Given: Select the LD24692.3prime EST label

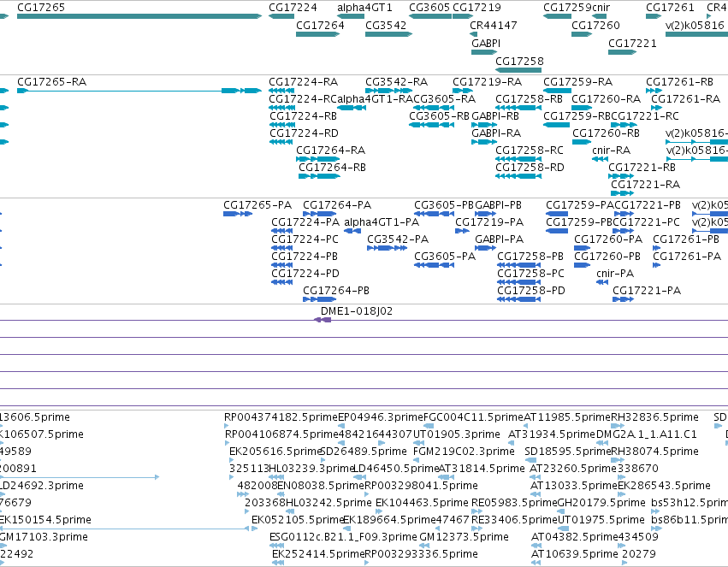Looking at the screenshot, I should click(x=41, y=486).
